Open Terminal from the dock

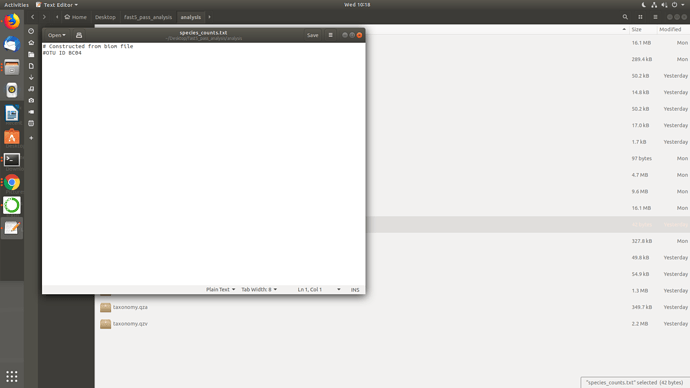pos(12,160)
